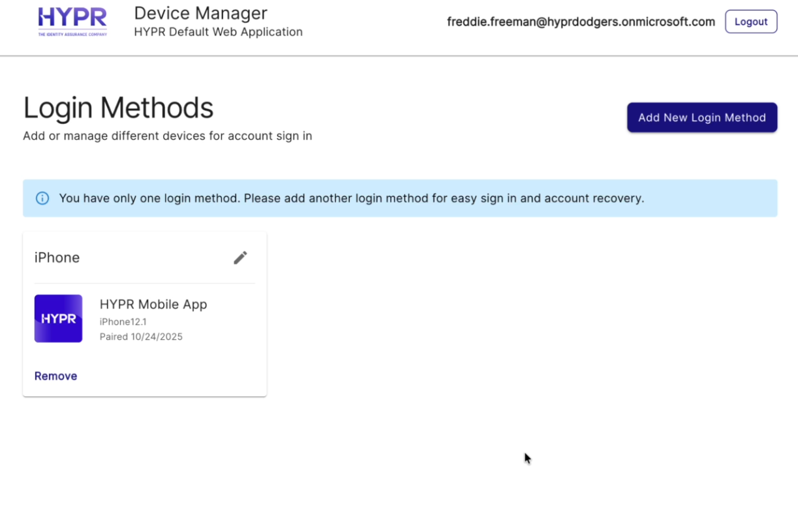Image resolution: width=798 pixels, height=532 pixels.
Task: Edit the iPhone device name with pencil icon
Action: click(240, 258)
